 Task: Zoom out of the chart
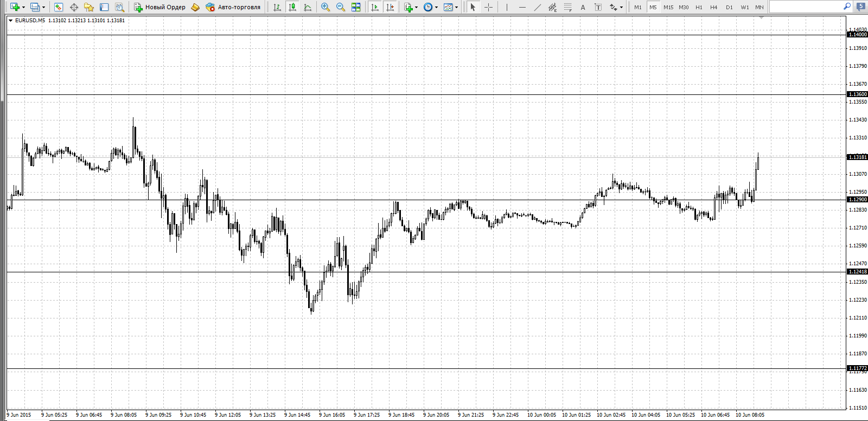(x=341, y=7)
